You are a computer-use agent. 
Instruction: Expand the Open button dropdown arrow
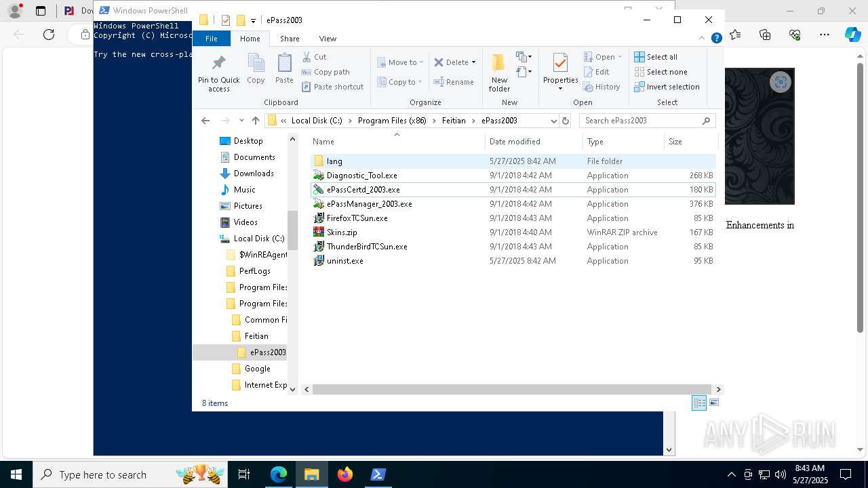click(x=620, y=57)
